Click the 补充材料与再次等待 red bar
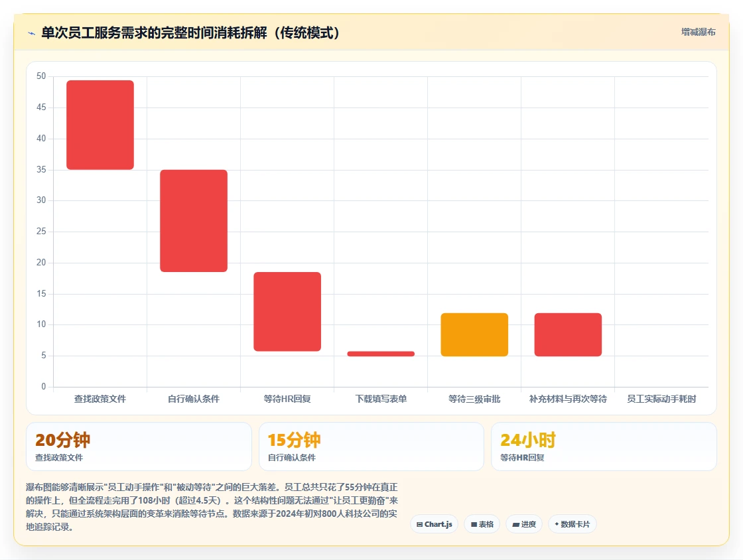Image resolution: width=743 pixels, height=560 pixels. tap(568, 334)
